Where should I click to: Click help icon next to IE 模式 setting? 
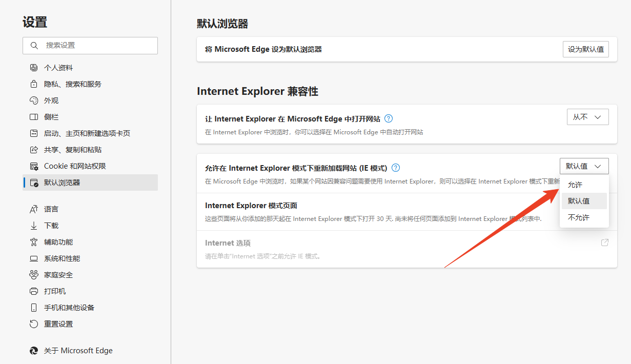coord(396,168)
